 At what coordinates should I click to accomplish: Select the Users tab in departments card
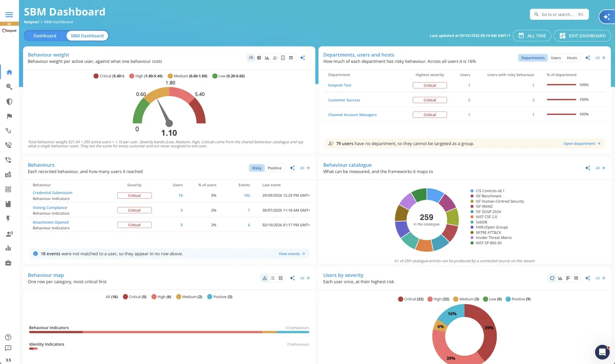(x=555, y=58)
